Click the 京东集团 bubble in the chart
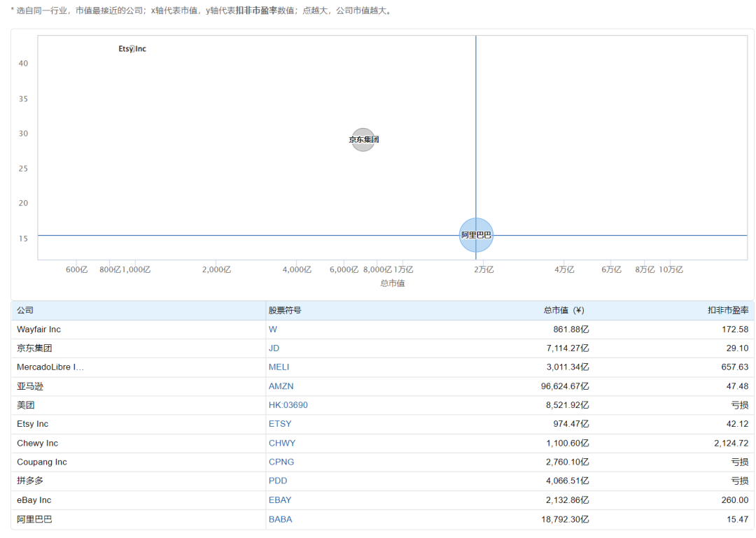This screenshot has height=538, width=756. [x=363, y=140]
